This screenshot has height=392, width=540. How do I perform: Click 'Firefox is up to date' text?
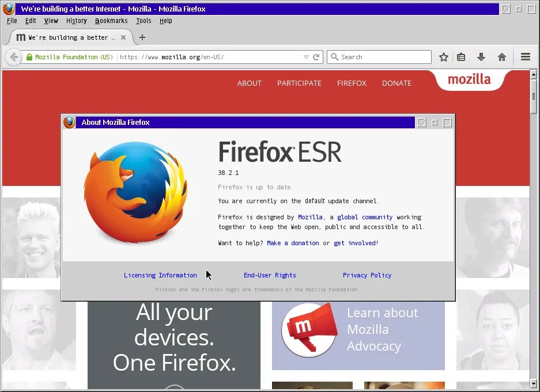pyautogui.click(x=254, y=187)
